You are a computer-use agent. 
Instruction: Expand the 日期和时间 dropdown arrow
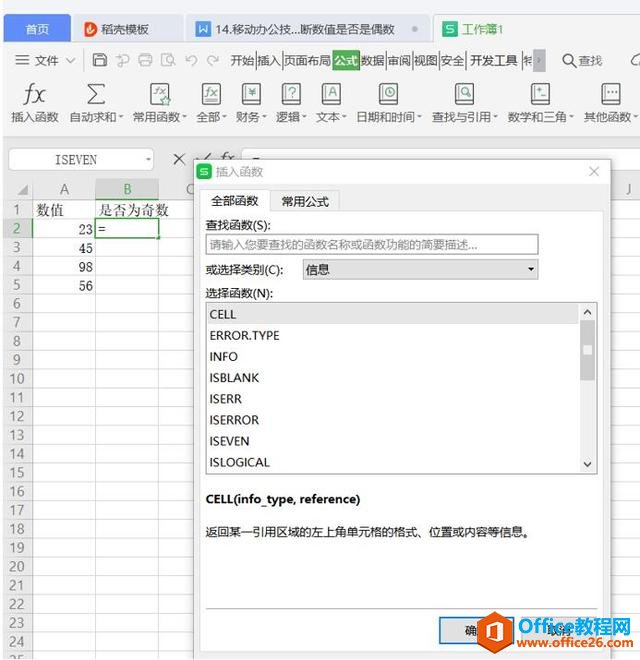[419, 117]
